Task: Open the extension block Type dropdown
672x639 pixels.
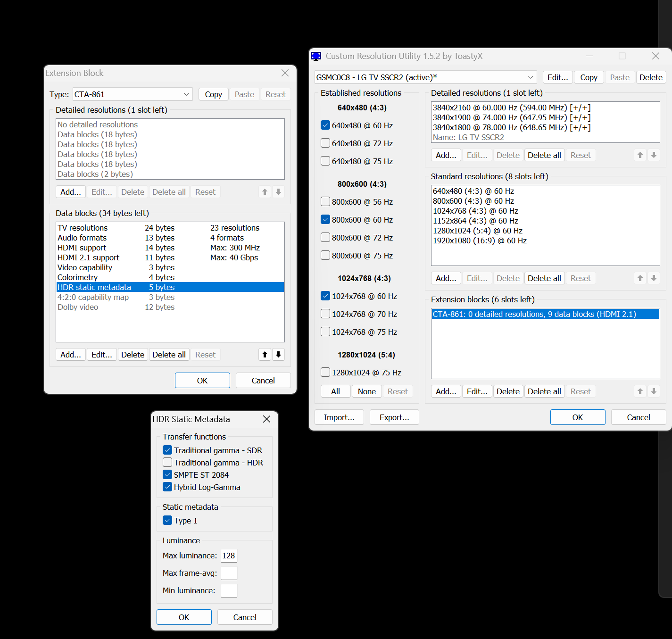Action: click(x=186, y=94)
